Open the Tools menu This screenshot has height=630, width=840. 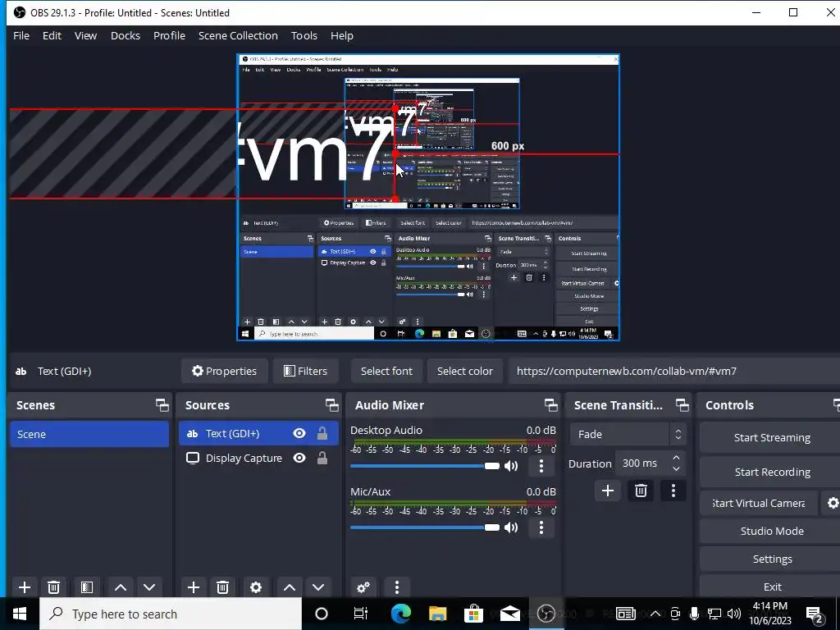click(304, 35)
